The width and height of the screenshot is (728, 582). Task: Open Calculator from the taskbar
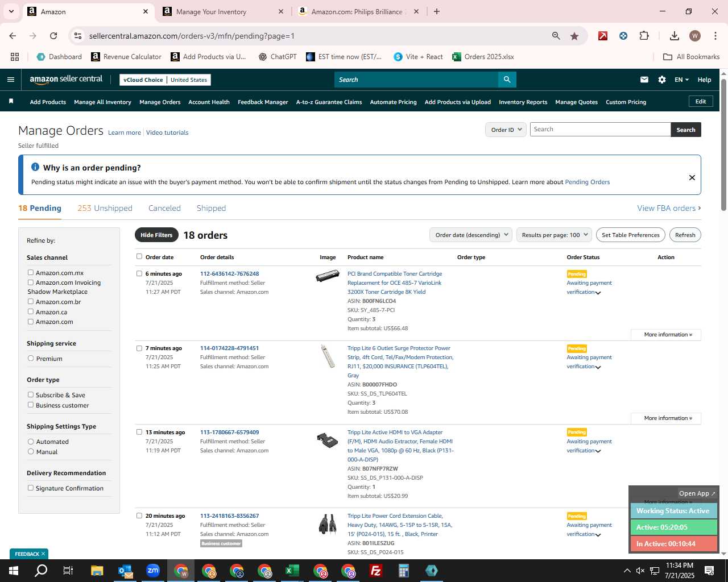404,571
